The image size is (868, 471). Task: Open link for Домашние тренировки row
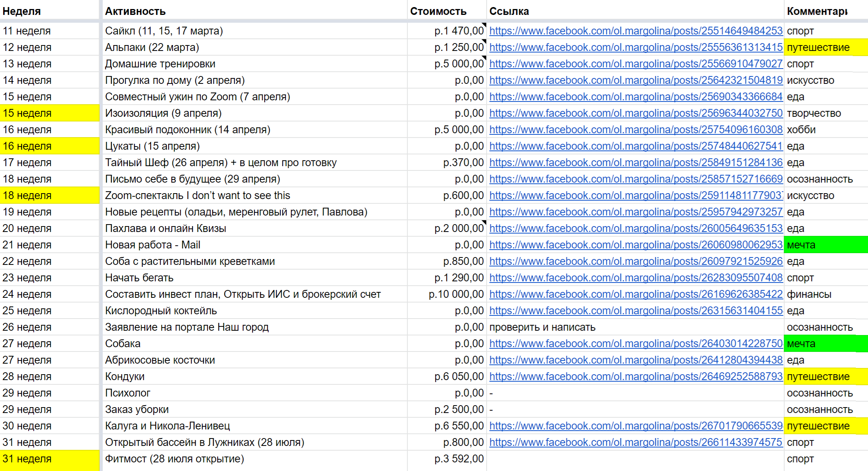636,63
